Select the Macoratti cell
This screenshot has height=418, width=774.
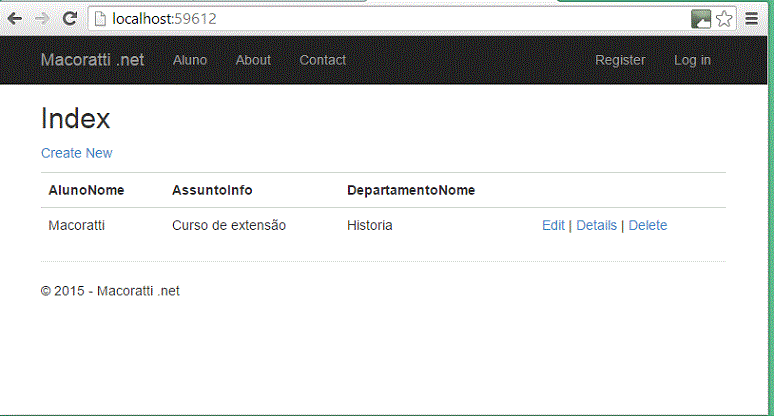tap(77, 225)
